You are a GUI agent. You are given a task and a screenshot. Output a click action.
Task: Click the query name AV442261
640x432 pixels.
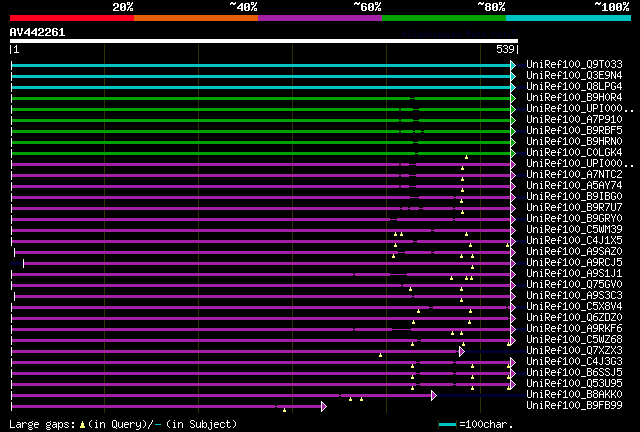click(x=37, y=32)
